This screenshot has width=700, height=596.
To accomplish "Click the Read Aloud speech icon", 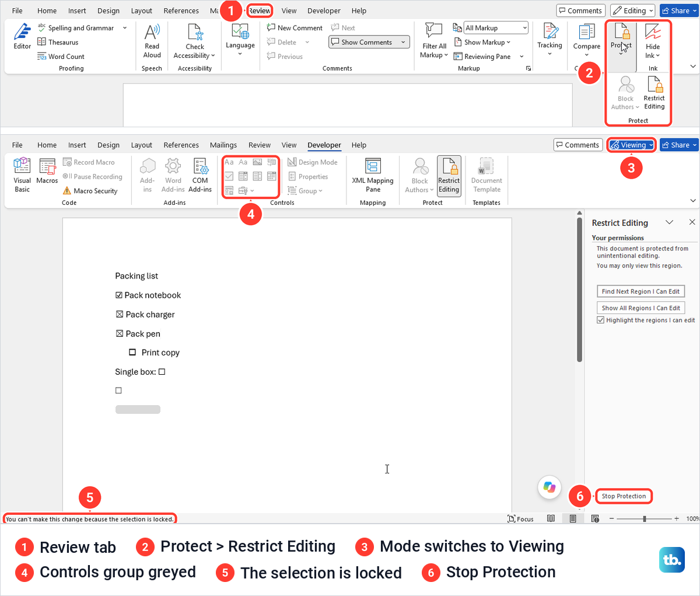I will tap(152, 41).
